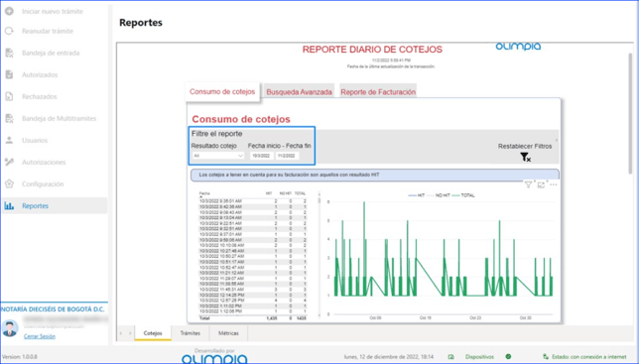Click the NO HIT column header in table
Image resolution: width=639 pixels, height=364 pixels.
point(287,193)
